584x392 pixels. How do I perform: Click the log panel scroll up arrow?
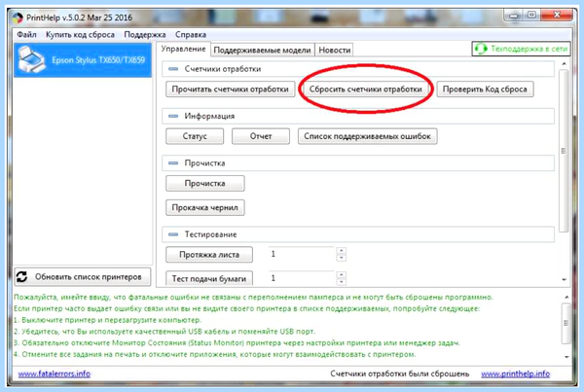[x=566, y=297]
